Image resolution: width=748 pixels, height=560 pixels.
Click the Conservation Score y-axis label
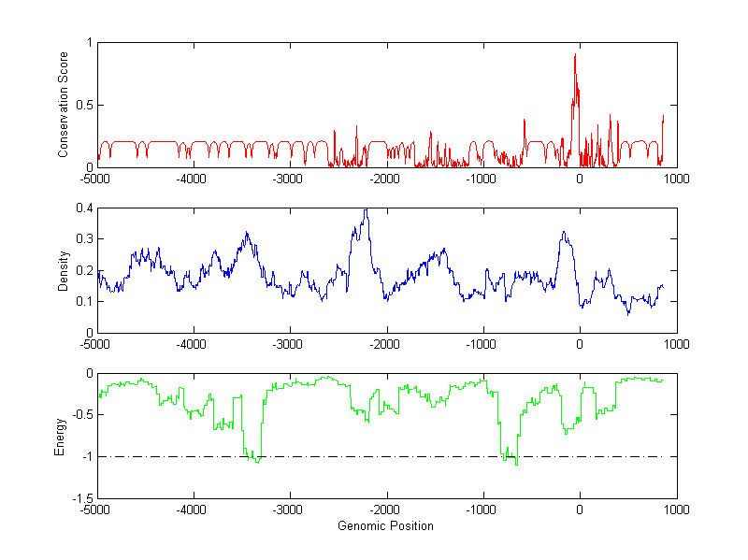pos(63,105)
